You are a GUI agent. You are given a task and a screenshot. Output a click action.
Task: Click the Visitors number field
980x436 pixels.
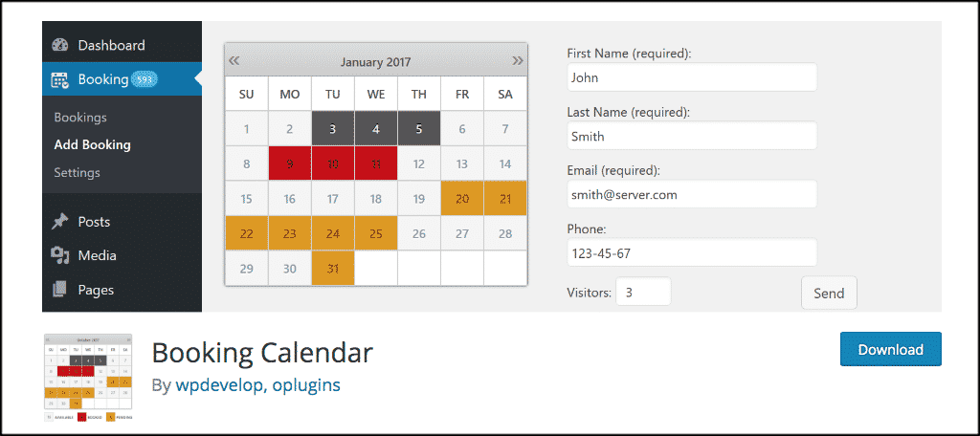tap(643, 292)
